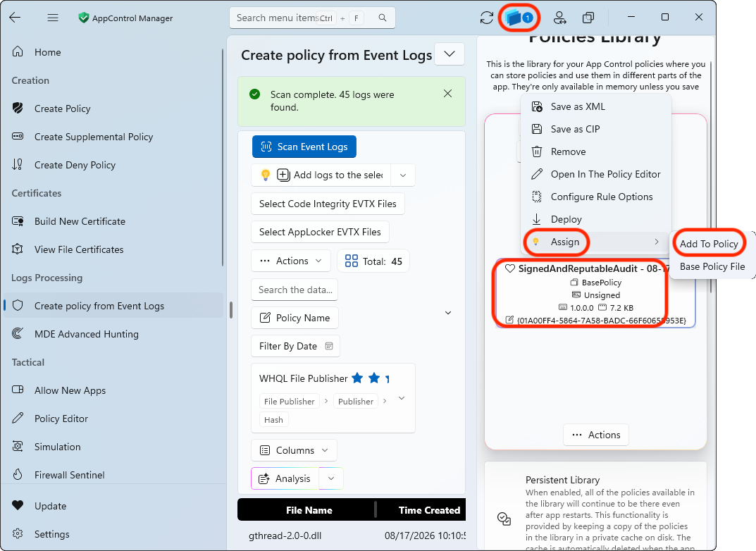Expand the Add logs split-button arrow
Screen dimensions: 756x551
(403, 175)
